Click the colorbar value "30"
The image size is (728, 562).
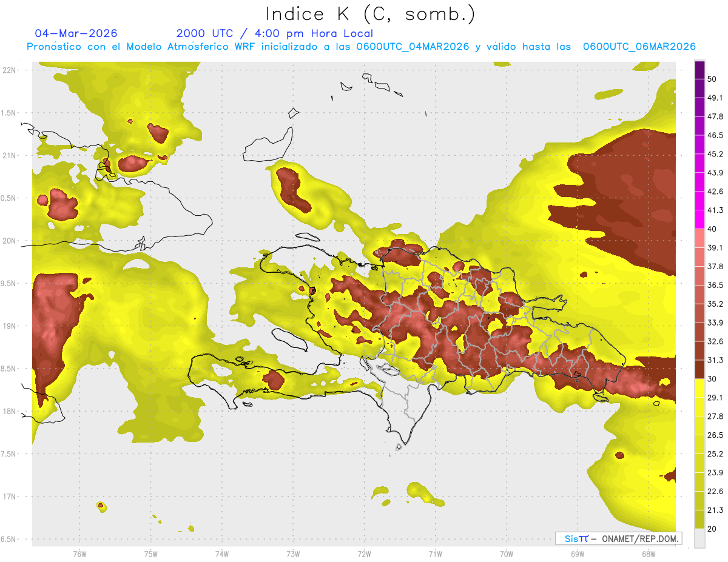point(712,379)
